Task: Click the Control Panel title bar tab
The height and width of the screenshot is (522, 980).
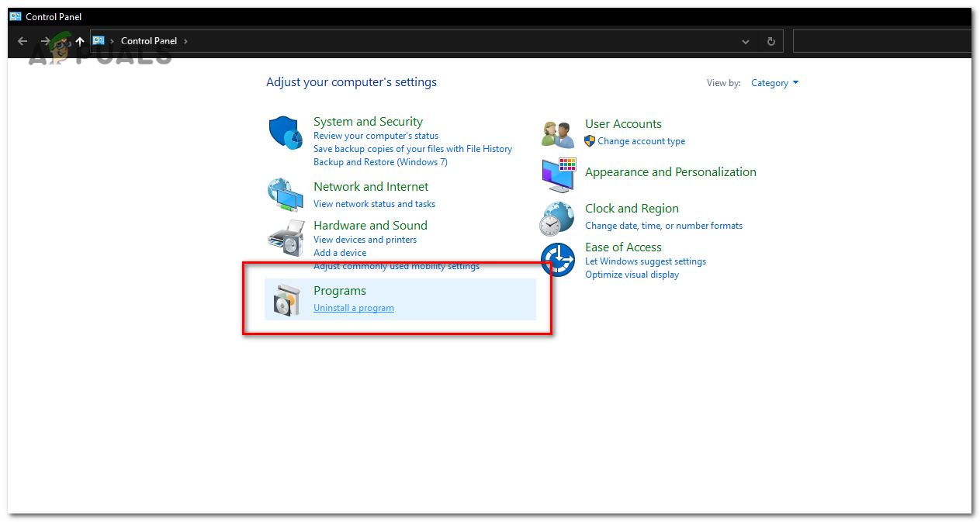Action: tap(43, 16)
